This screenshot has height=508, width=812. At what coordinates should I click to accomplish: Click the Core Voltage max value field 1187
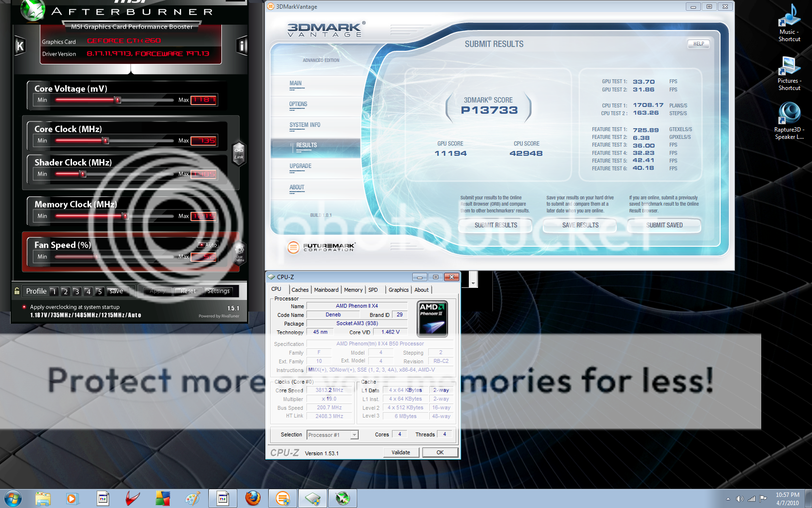point(203,100)
